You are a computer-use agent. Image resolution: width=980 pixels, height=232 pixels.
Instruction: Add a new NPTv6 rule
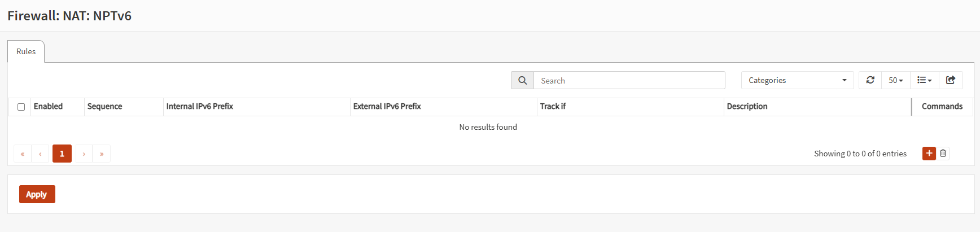tap(929, 154)
